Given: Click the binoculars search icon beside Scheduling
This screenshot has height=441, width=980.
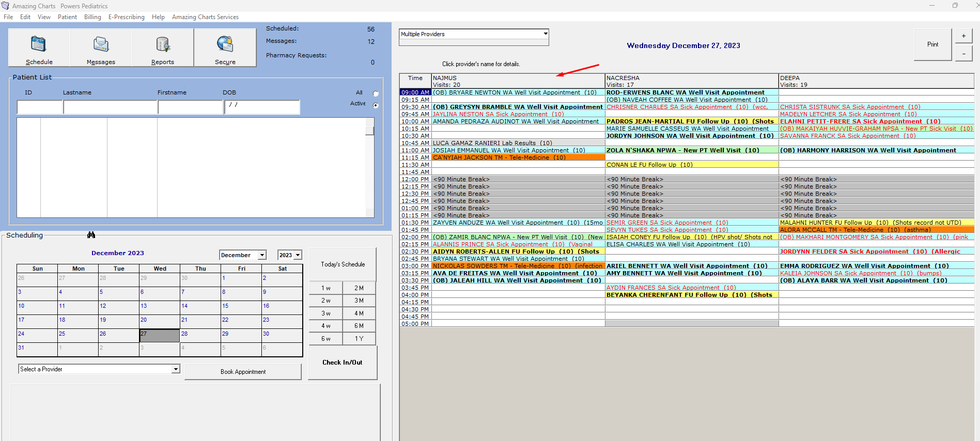Looking at the screenshot, I should tap(91, 235).
